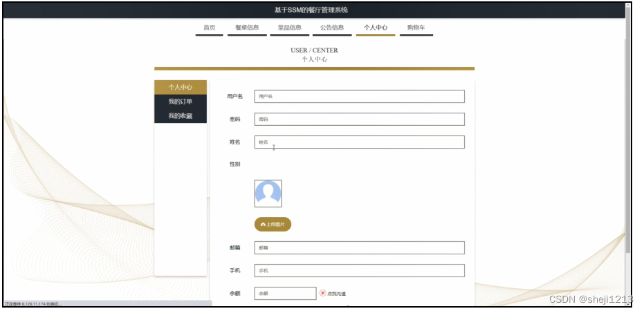644x311 pixels.
Task: Switch to the 菜品信息 tab
Action: point(290,28)
